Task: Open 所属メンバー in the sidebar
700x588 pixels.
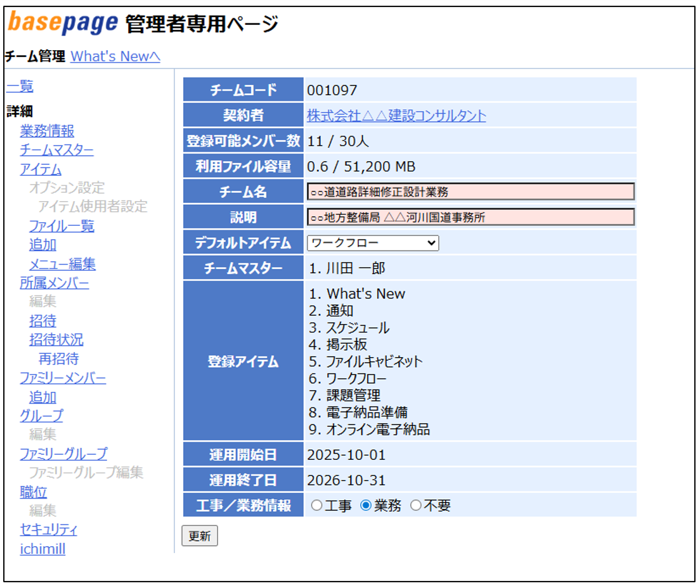Action: (54, 283)
